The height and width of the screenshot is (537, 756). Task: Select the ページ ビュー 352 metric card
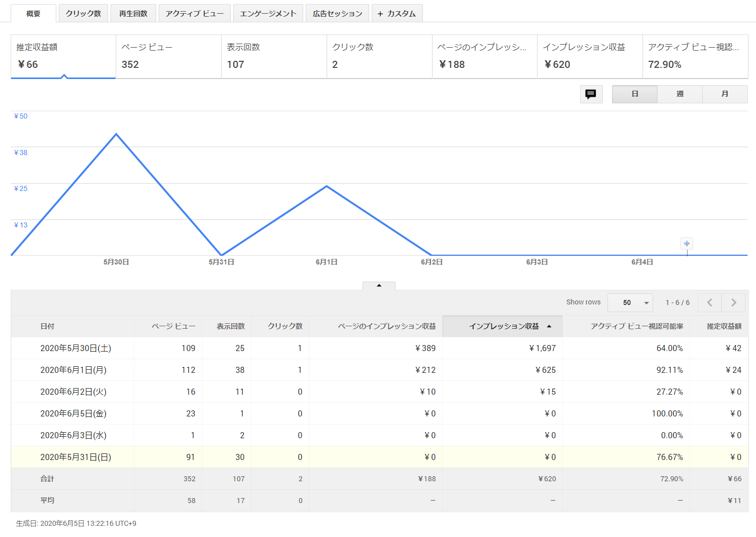coord(168,56)
